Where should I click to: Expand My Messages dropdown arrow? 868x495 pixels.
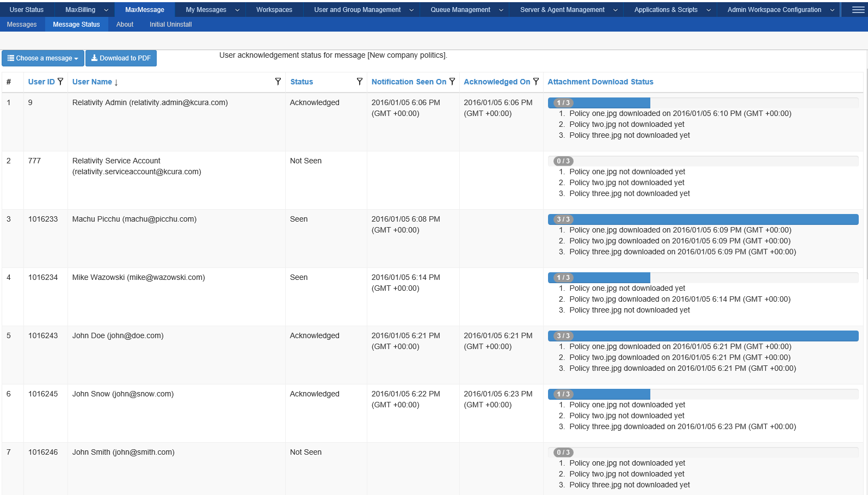coord(237,10)
